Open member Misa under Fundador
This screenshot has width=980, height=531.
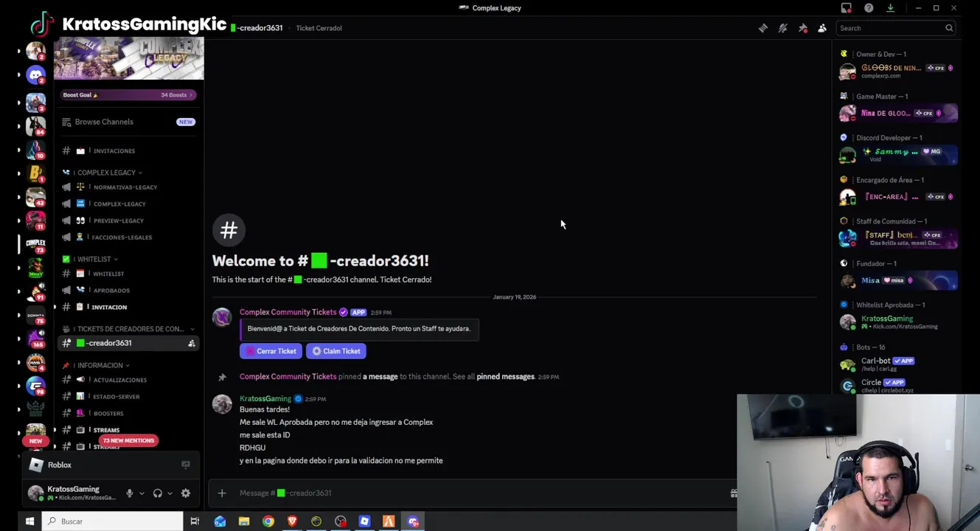[x=898, y=280]
